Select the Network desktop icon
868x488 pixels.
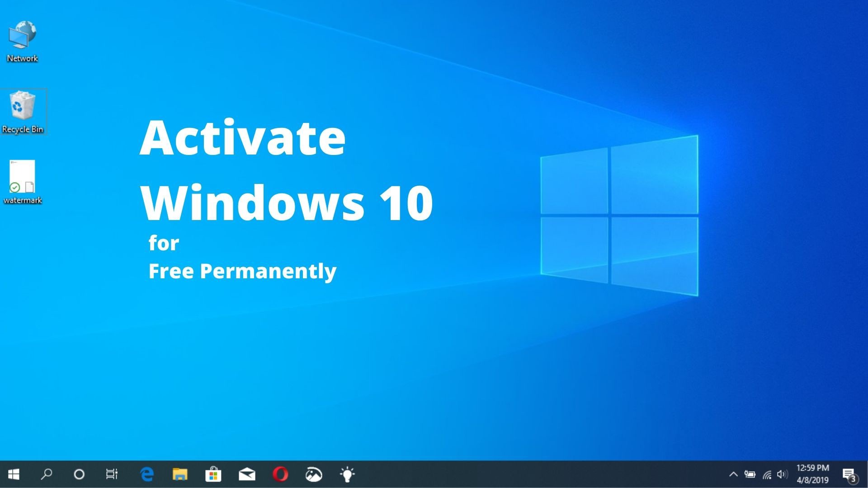point(22,41)
